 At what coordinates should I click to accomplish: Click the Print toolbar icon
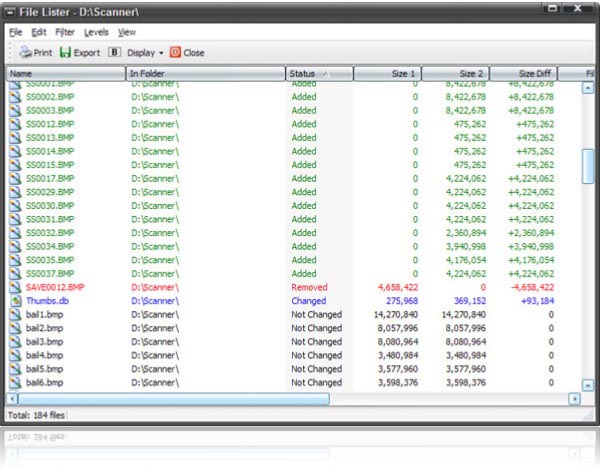click(26, 52)
